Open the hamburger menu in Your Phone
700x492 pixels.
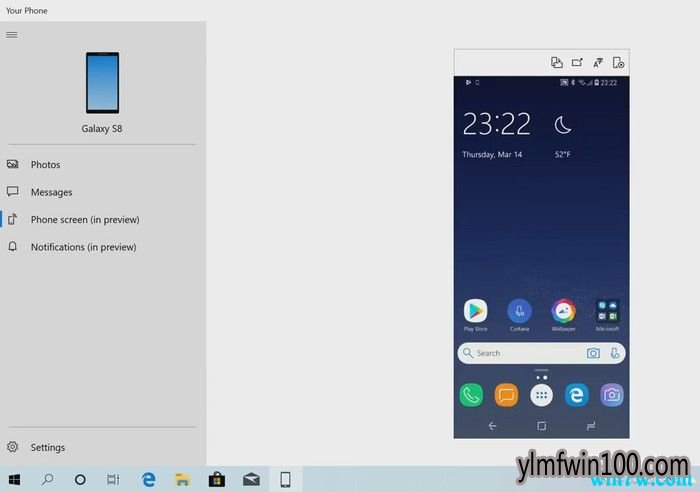[12, 35]
